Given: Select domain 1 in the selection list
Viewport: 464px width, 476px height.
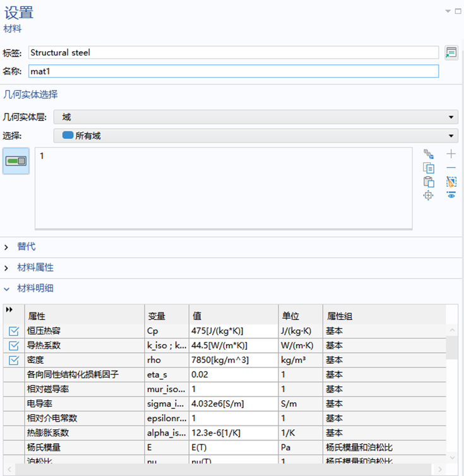Looking at the screenshot, I should click(x=42, y=156).
